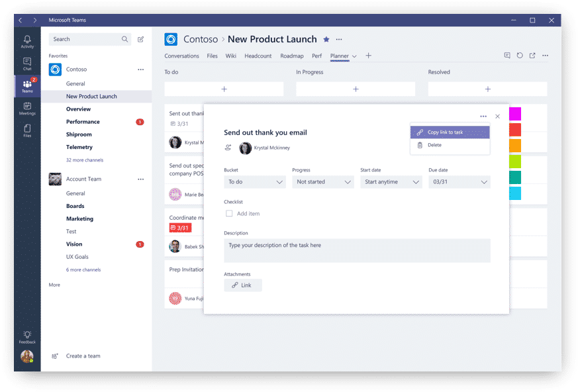Image resolution: width=578 pixels, height=392 pixels.
Task: Select the magenta label color
Action: [515, 114]
